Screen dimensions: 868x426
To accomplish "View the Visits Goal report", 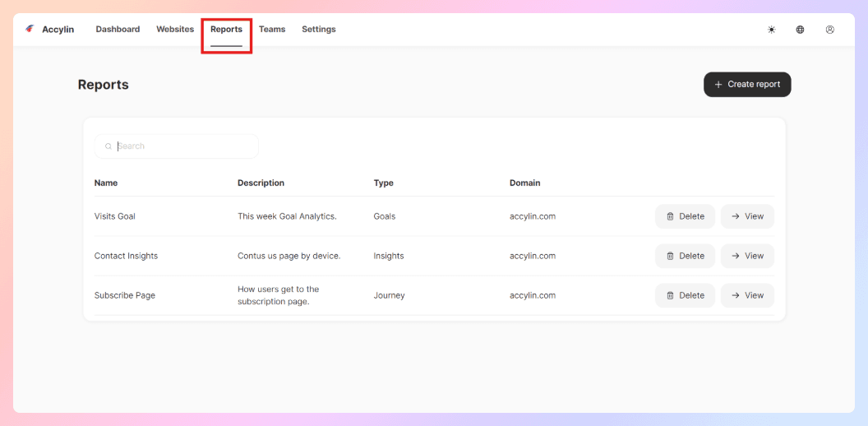I will tap(747, 216).
